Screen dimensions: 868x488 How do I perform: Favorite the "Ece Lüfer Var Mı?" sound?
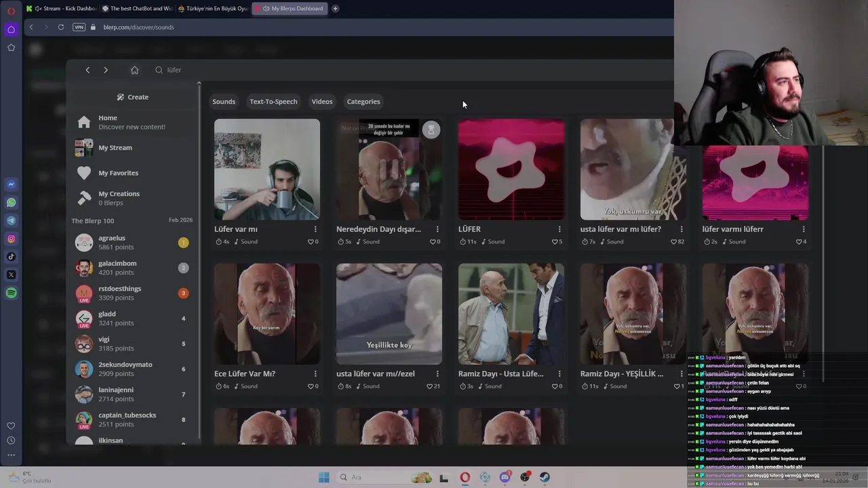(311, 386)
